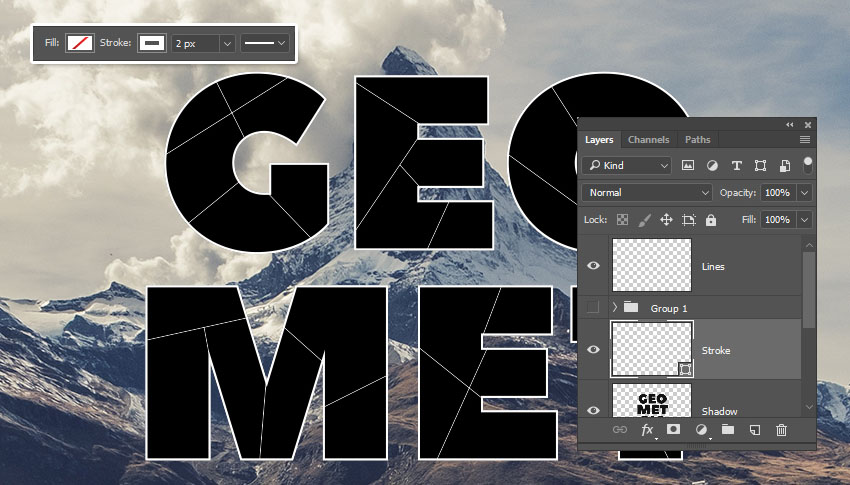Open the stroke width dropdown arrow
Viewport: 850px width, 485px height.
click(228, 43)
